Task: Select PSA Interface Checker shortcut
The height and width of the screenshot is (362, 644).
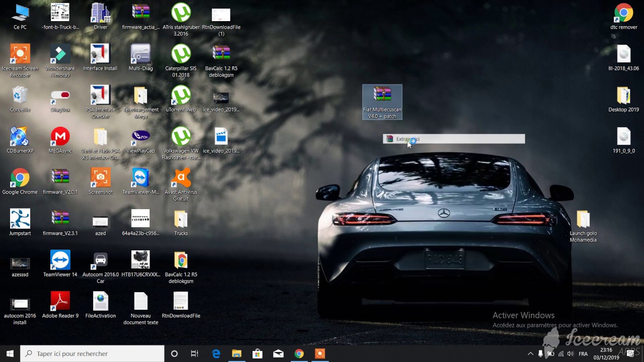Action: [x=101, y=102]
